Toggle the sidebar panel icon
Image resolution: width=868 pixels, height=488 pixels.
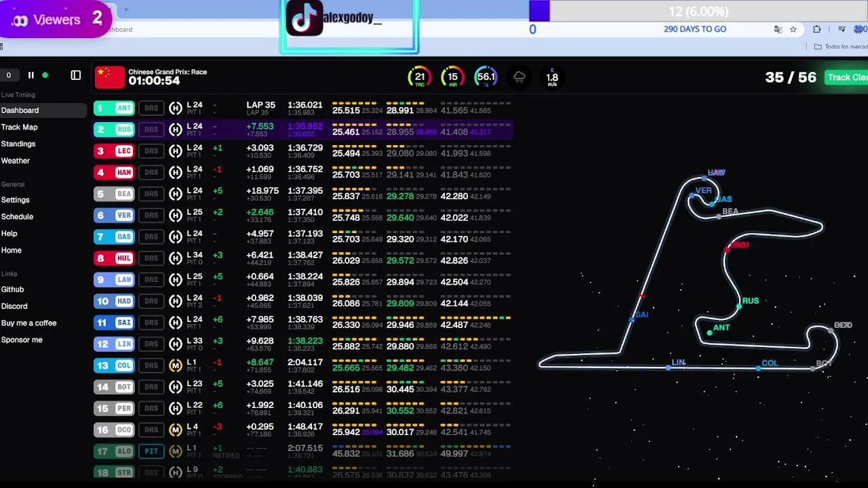click(76, 75)
